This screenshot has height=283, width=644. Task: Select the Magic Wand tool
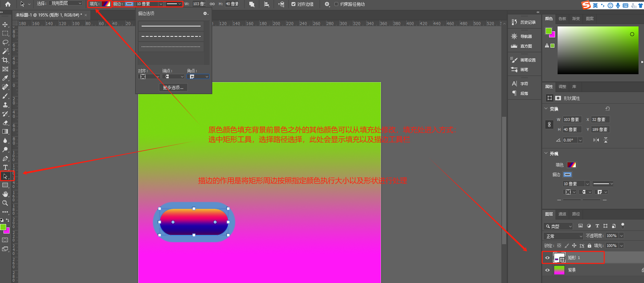(x=5, y=51)
